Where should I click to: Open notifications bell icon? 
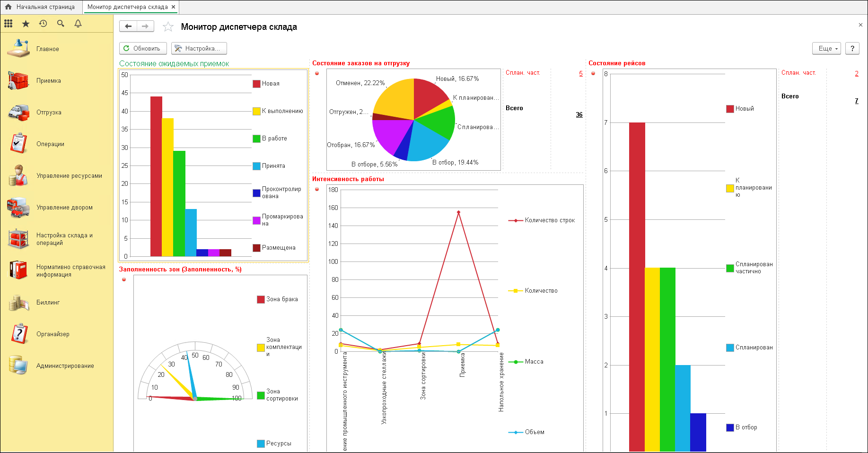[78, 23]
